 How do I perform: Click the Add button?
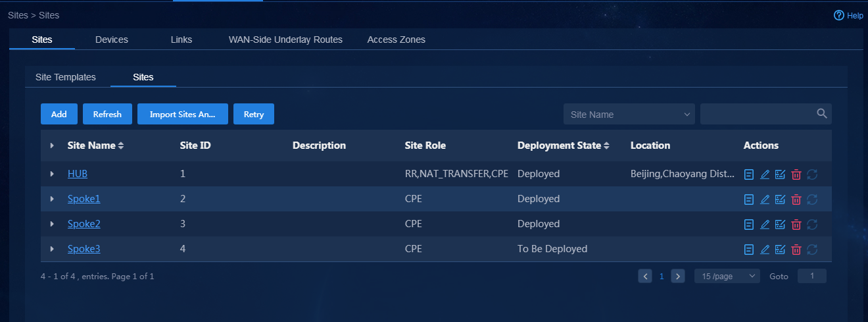59,114
